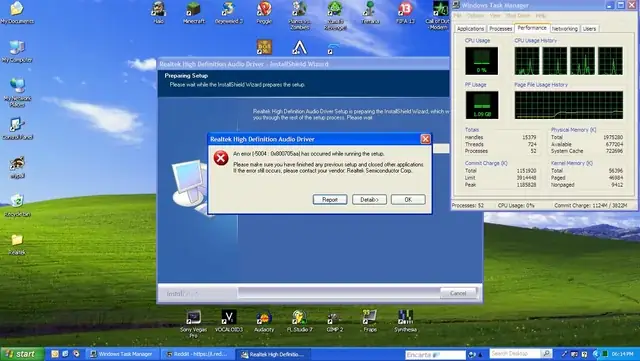Switch to Task Manager Applications tab
The width and height of the screenshot is (640, 361).
click(x=470, y=29)
